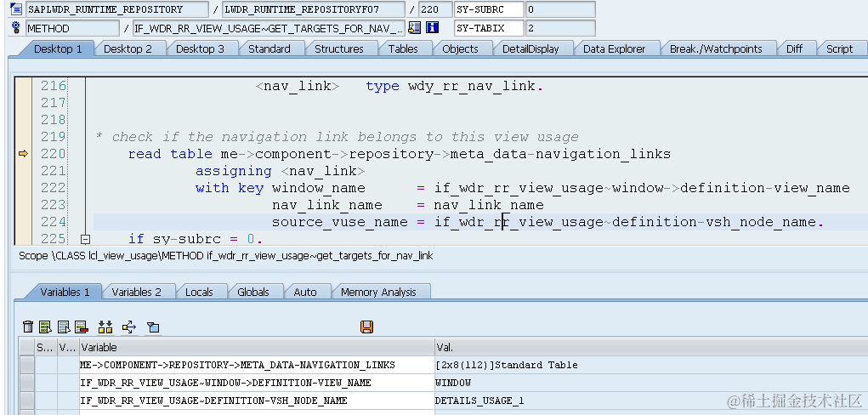Image resolution: width=868 pixels, height=415 pixels.
Task: Select row of DEFINITION-VSH_NODE_NAME variable
Action: coord(26,401)
